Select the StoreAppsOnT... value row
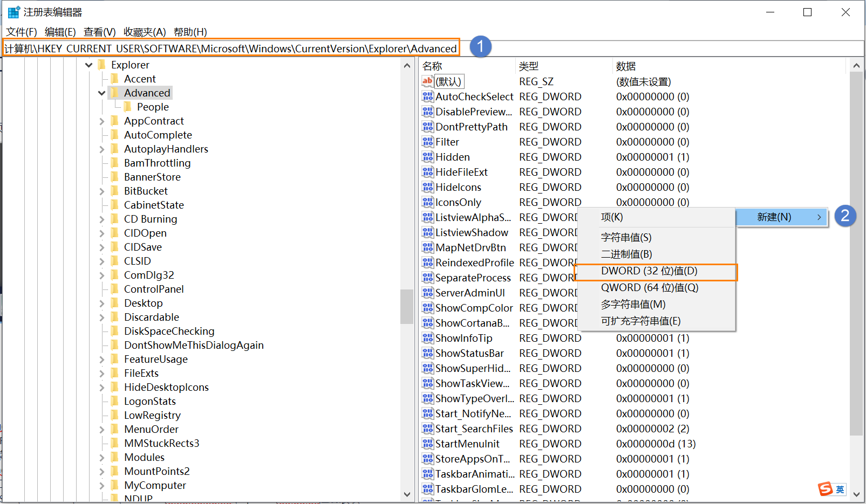The height and width of the screenshot is (504, 866). [x=633, y=459]
